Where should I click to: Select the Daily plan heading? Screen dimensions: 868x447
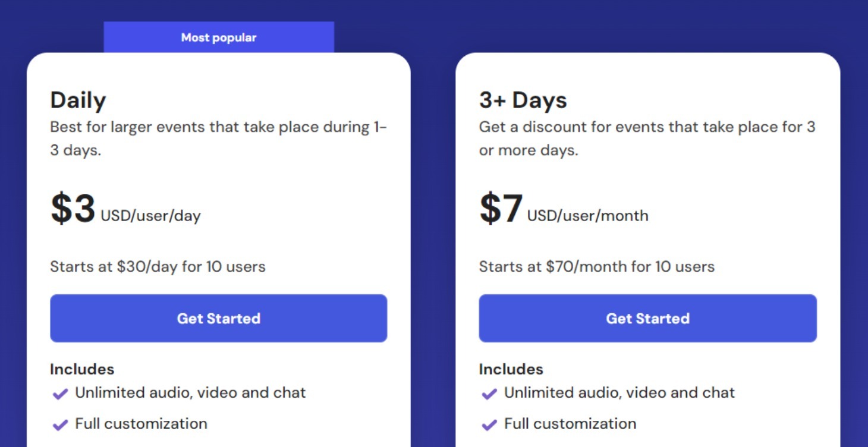[78, 100]
